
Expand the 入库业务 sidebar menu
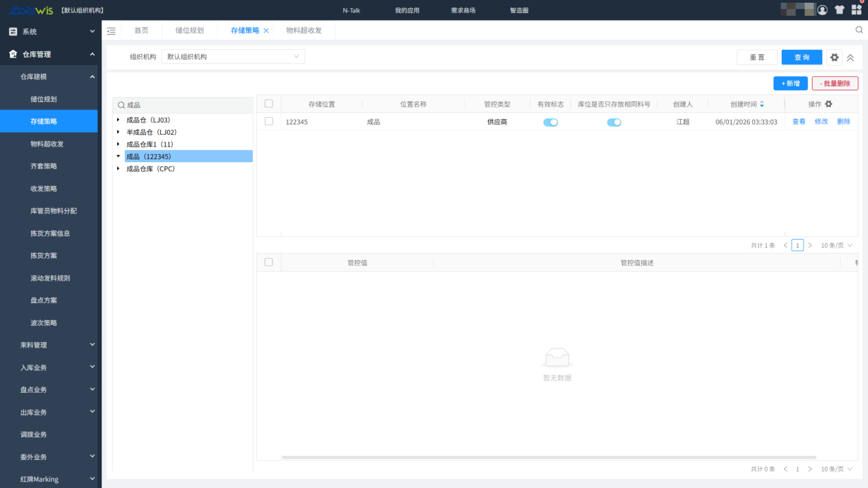(x=92, y=368)
